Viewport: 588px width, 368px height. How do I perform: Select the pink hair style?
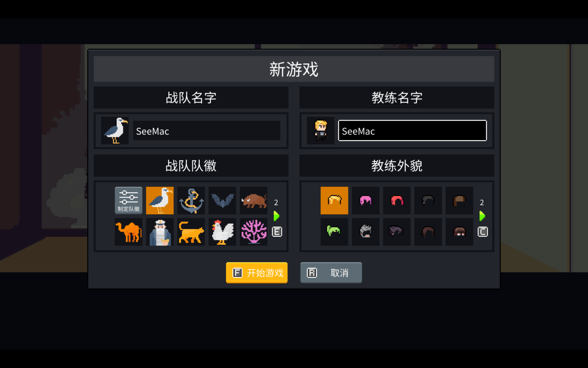coord(365,200)
